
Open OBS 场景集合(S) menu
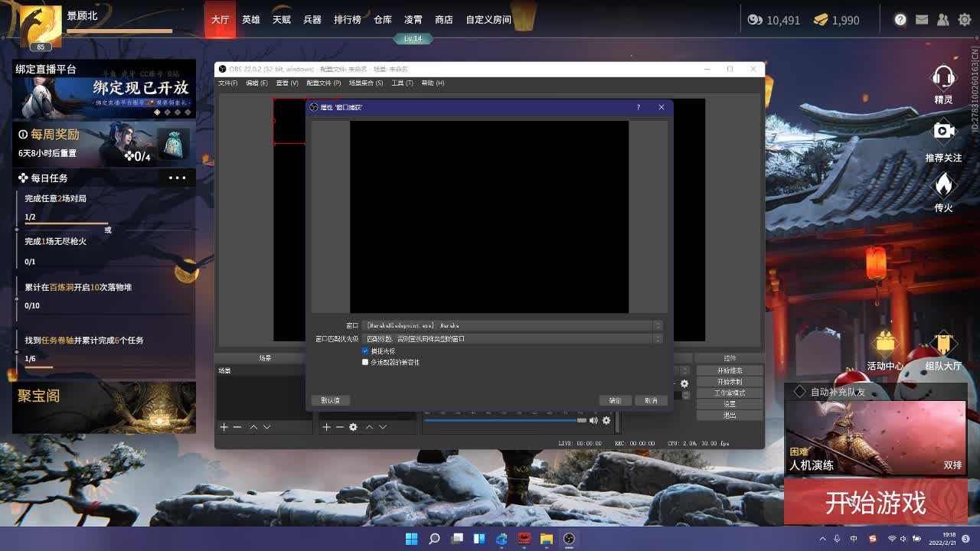(366, 83)
